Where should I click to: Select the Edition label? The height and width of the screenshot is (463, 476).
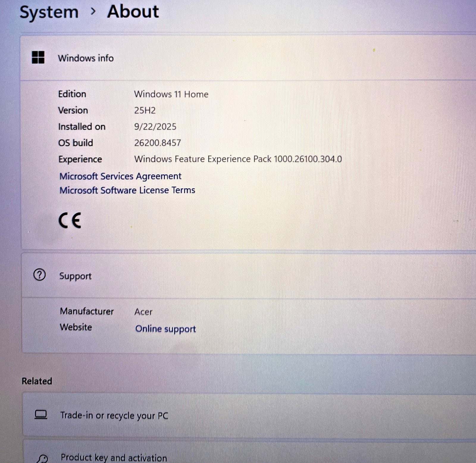72,94
